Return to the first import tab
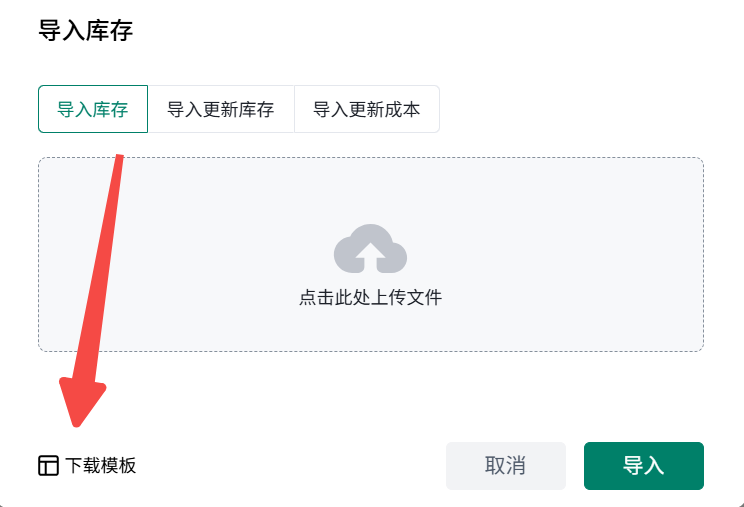The height and width of the screenshot is (507, 744). tap(93, 109)
